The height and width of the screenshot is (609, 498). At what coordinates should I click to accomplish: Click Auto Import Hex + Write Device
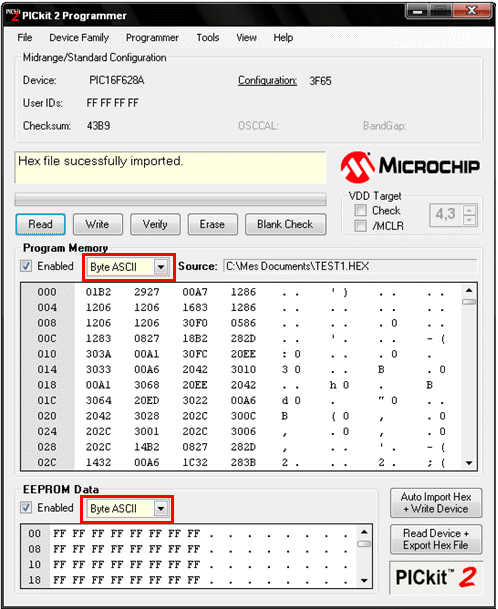(435, 503)
